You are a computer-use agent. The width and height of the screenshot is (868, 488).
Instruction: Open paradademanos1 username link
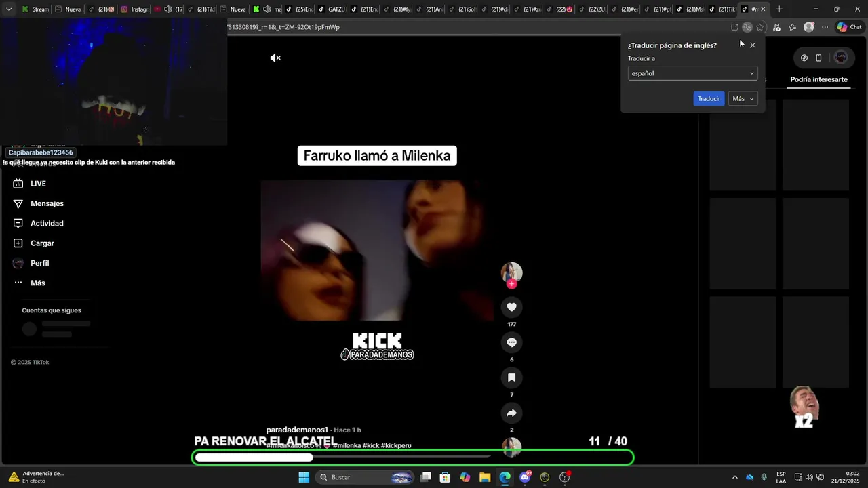297,430
